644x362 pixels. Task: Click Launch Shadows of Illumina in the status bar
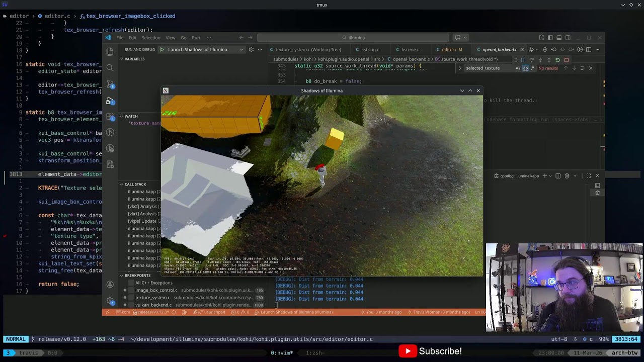(293, 312)
